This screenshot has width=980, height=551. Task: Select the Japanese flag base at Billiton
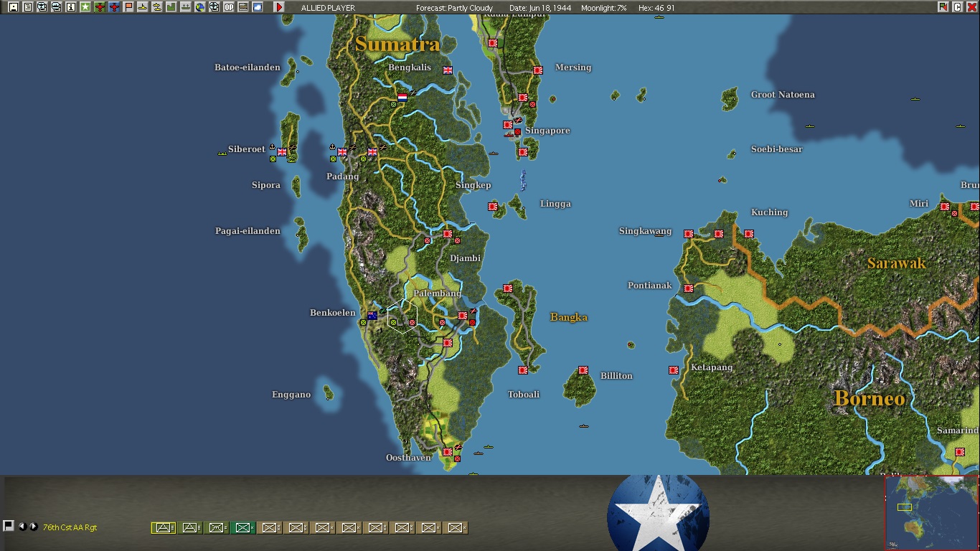pos(583,370)
